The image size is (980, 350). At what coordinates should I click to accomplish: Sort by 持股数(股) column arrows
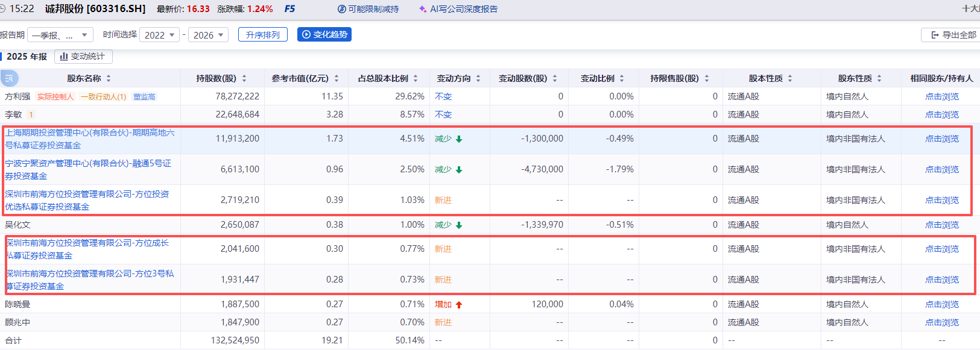coord(244,78)
